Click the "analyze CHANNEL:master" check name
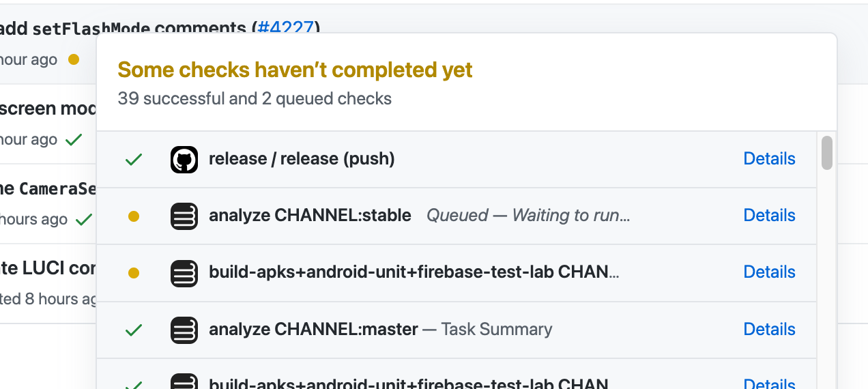 point(313,330)
